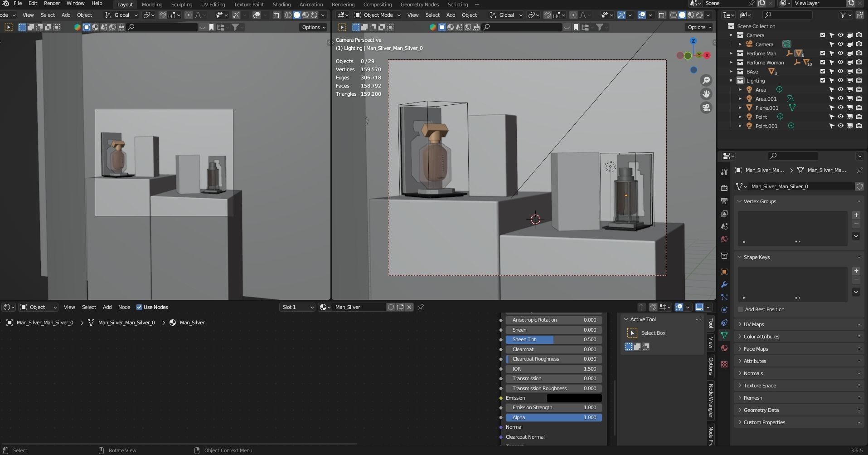Viewport: 868px width, 455px height.
Task: Open the World properties tab icon
Action: 724,239
